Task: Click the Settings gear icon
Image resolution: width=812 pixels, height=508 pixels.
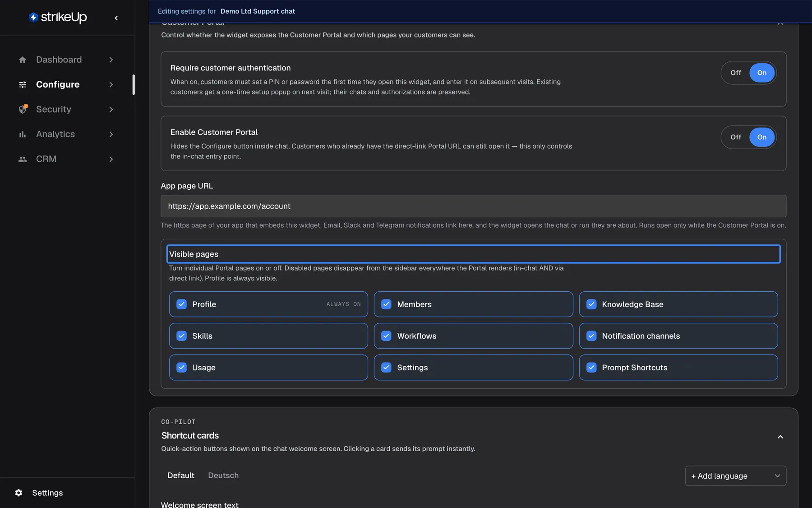Action: point(18,493)
